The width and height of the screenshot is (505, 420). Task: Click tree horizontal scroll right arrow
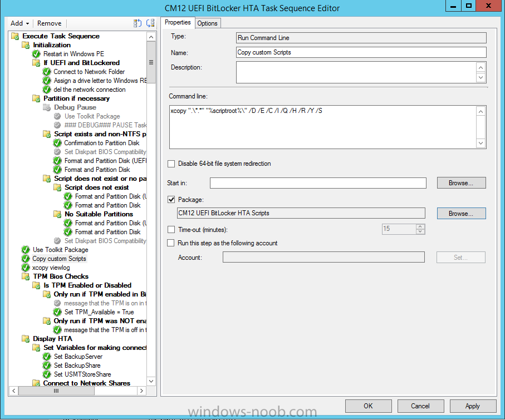(x=141, y=391)
